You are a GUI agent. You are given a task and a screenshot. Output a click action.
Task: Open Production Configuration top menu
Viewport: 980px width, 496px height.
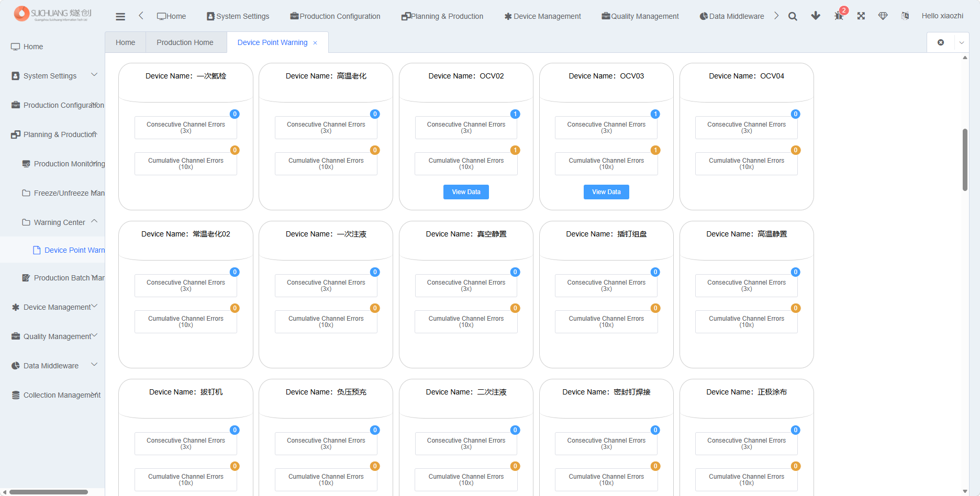pyautogui.click(x=336, y=16)
